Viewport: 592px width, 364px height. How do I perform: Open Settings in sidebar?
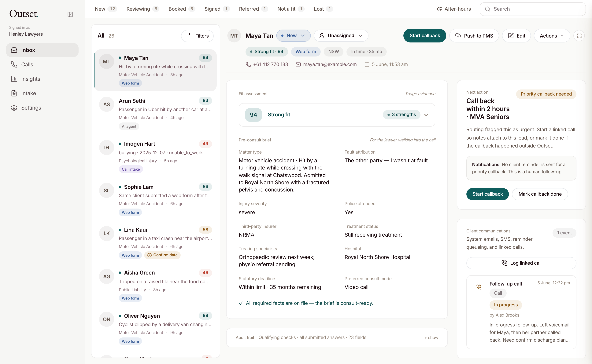click(42, 108)
